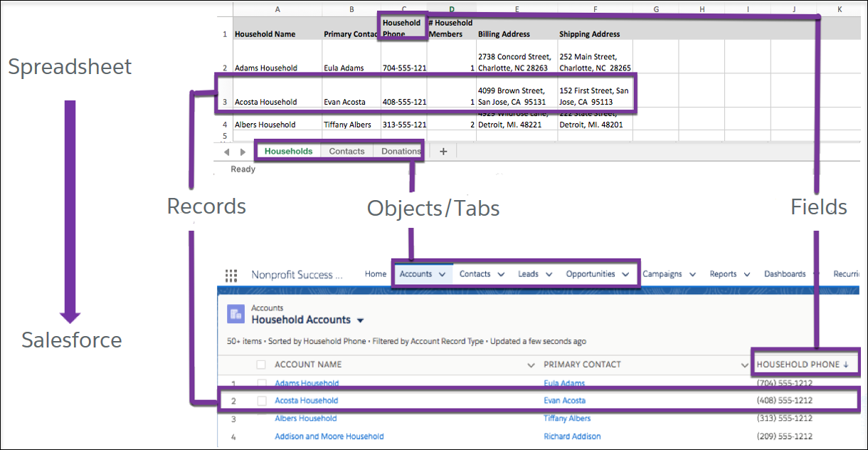Click the '(209) 555-1212' phone value
868x450 pixels.
click(x=785, y=436)
